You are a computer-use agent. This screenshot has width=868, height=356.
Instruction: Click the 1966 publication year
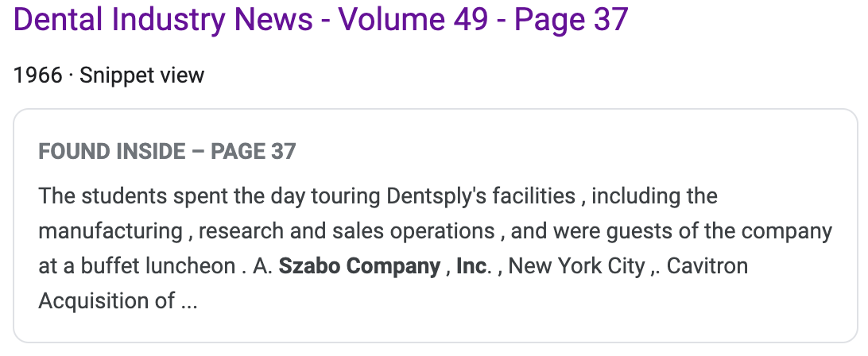click(x=37, y=75)
